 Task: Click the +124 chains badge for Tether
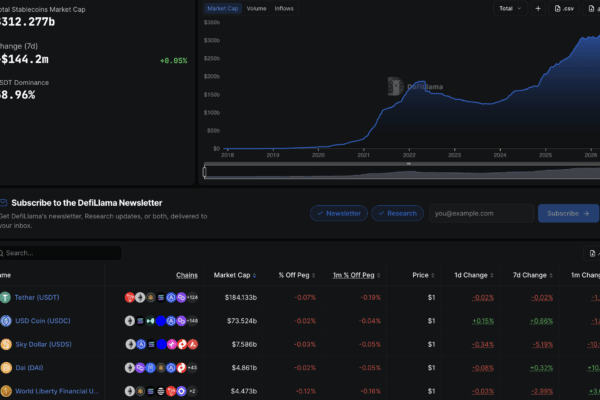(x=192, y=297)
